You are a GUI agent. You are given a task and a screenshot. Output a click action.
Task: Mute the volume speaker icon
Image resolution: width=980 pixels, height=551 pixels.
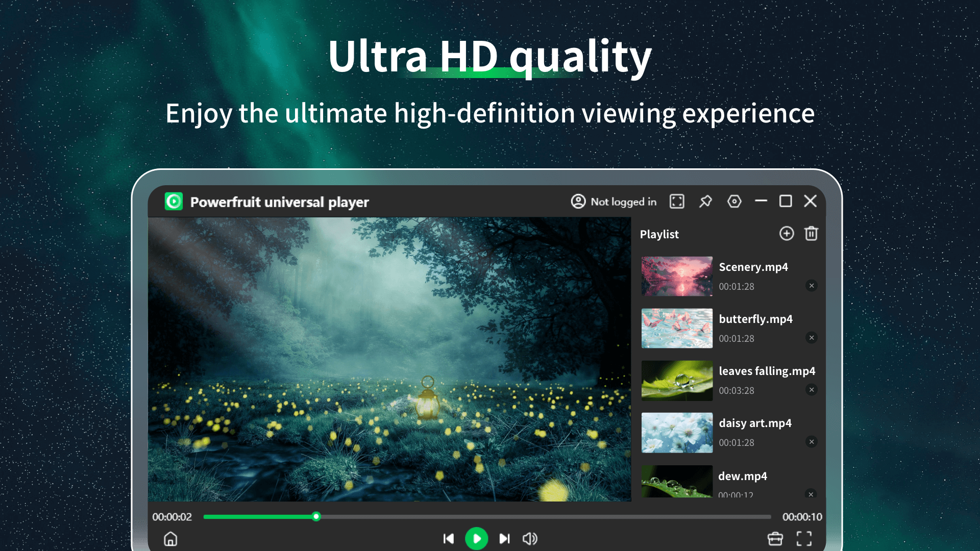click(530, 539)
